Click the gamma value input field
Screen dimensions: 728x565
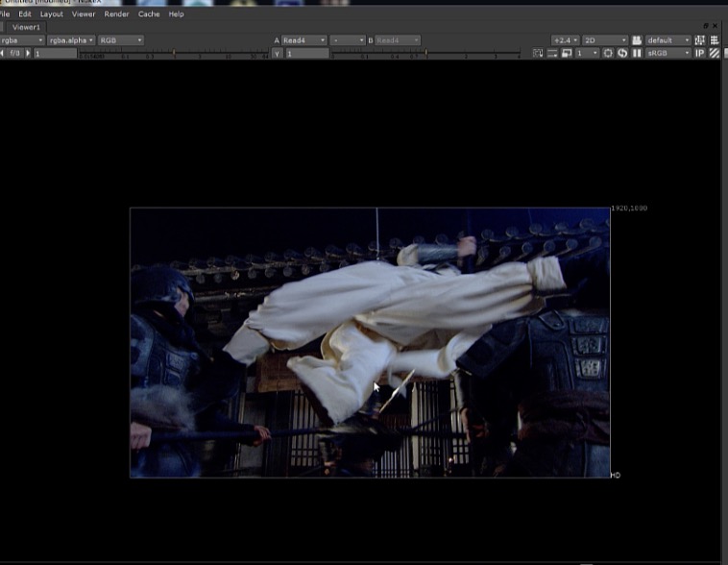(x=307, y=53)
